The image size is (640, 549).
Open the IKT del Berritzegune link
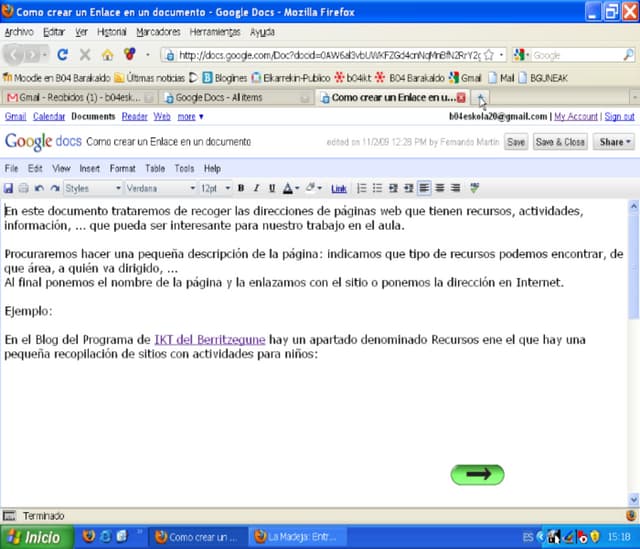point(210,340)
